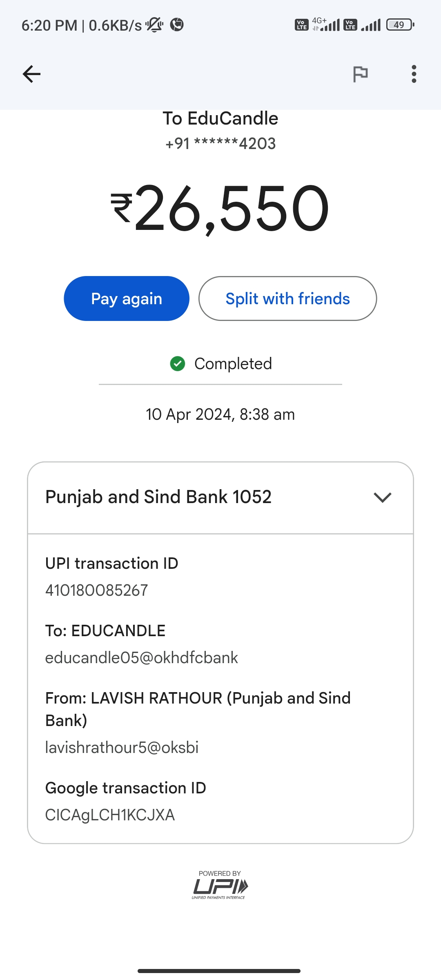The height and width of the screenshot is (980, 441).
Task: Tap the flag report icon
Action: 360,74
